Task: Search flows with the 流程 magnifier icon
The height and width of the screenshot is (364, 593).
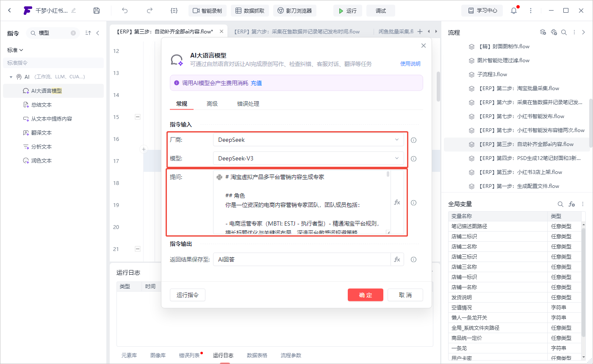Action: pyautogui.click(x=564, y=32)
